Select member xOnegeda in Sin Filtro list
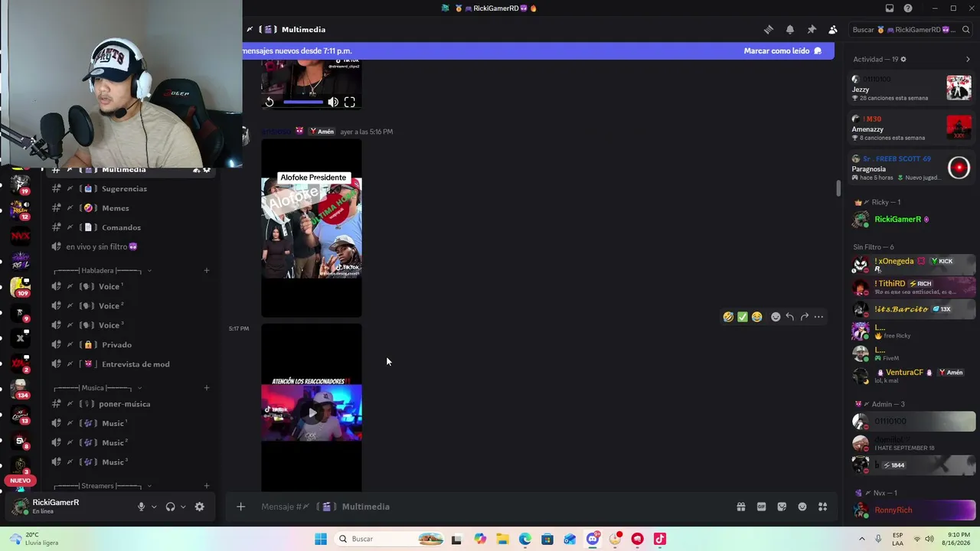The width and height of the screenshot is (980, 551). (913, 265)
